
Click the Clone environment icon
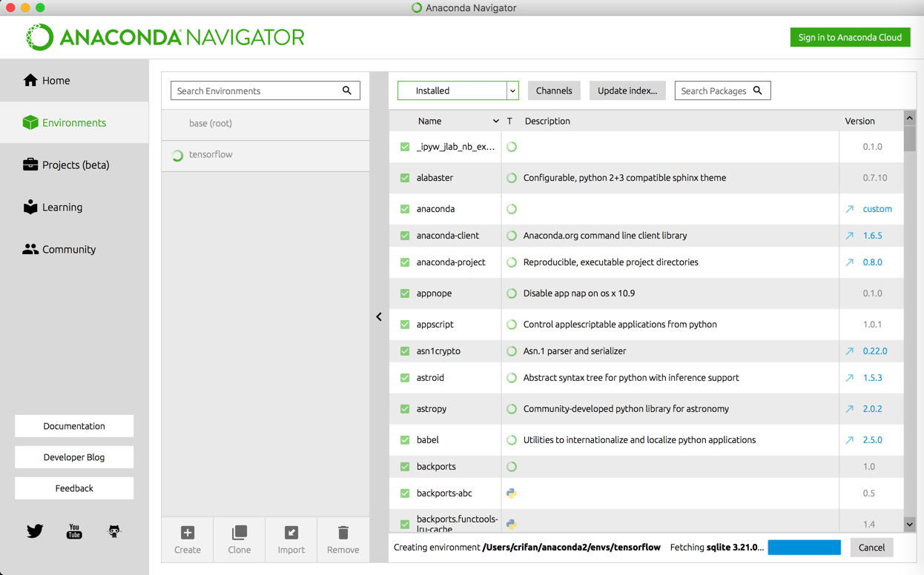240,533
